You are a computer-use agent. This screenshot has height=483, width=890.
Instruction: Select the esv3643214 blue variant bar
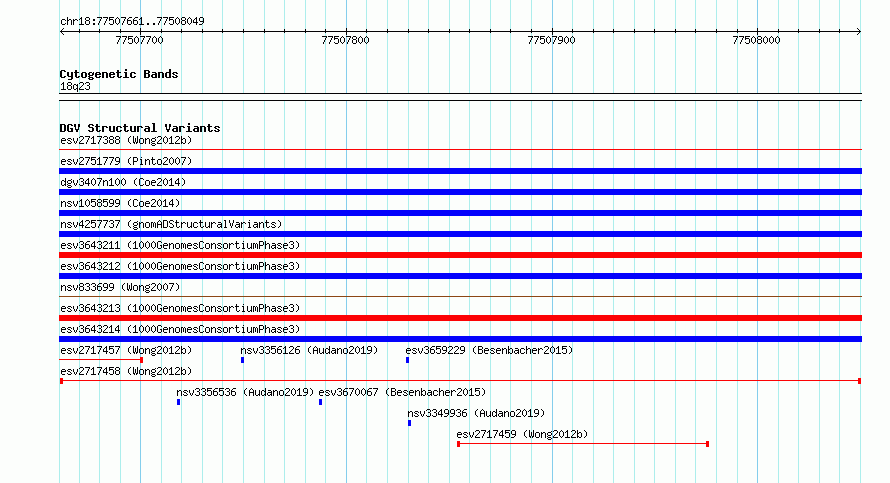tap(460, 339)
